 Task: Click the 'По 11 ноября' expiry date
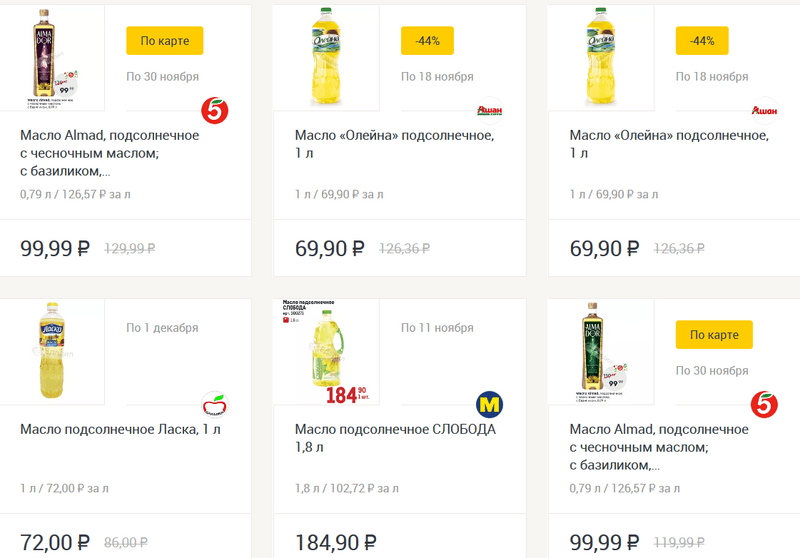click(437, 328)
